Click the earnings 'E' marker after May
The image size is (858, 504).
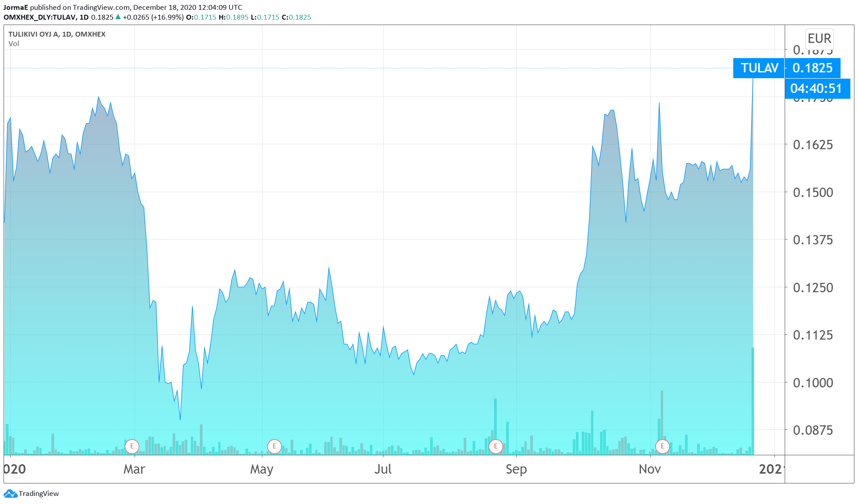coord(274,446)
